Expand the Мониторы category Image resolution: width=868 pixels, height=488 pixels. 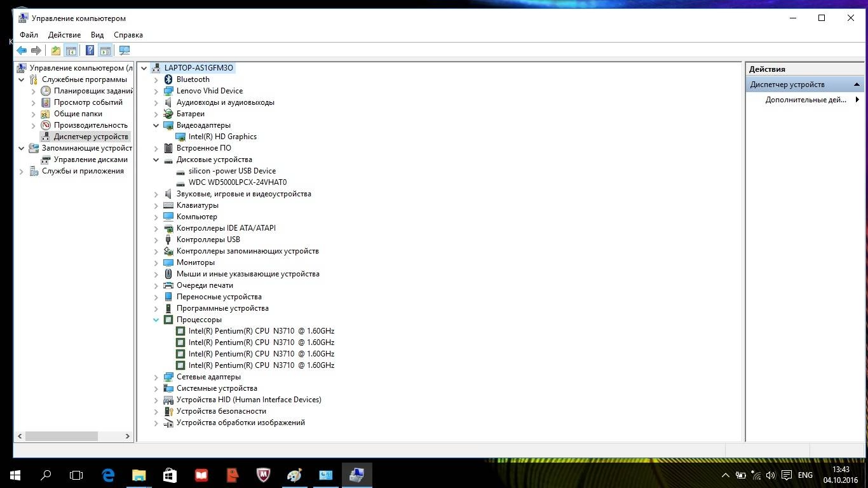(156, 262)
